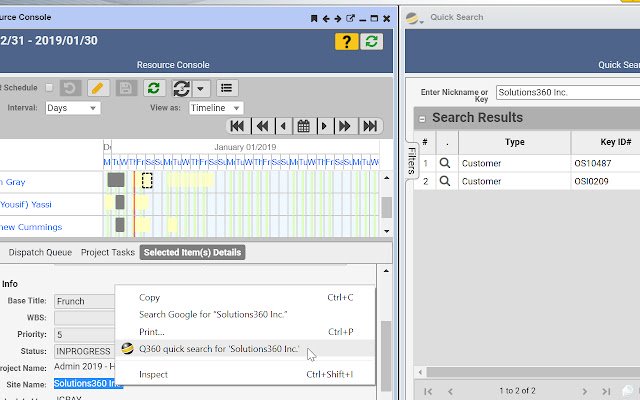640x400 pixels.
Task: Open the Filters side tab in Quick Search
Action: point(411,160)
